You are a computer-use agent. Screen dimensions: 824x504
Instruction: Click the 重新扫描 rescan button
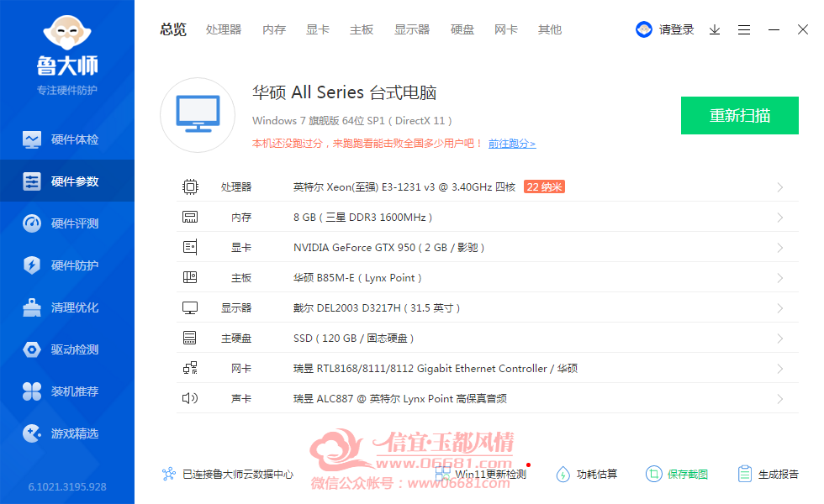click(740, 116)
